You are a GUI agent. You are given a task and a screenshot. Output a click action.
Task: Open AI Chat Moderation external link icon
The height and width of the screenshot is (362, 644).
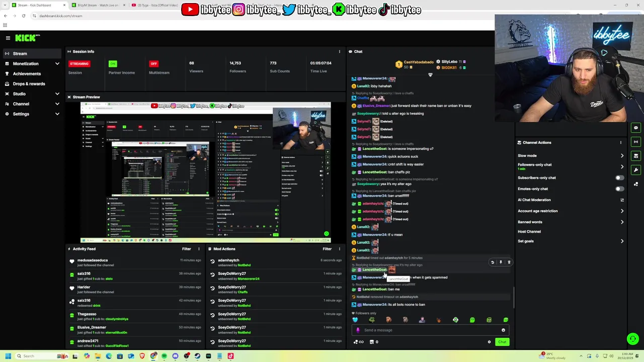point(622,200)
